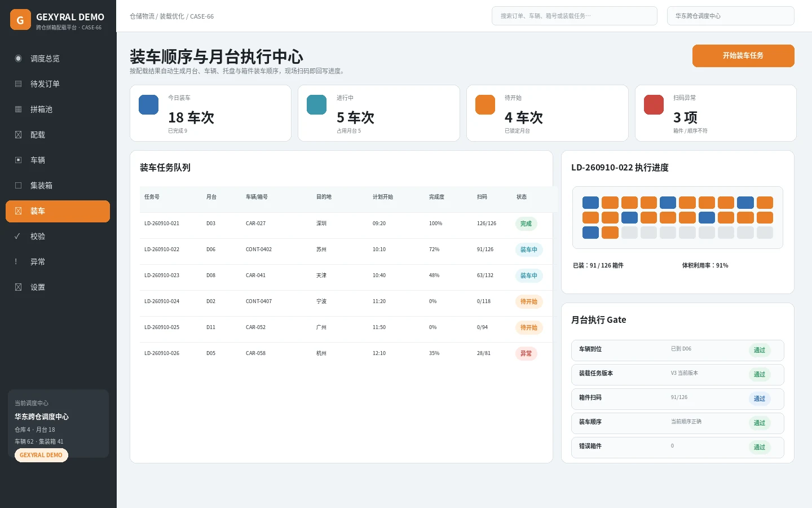Click the 拼箱池 grid icon
The height and width of the screenshot is (508, 812).
[x=18, y=110]
